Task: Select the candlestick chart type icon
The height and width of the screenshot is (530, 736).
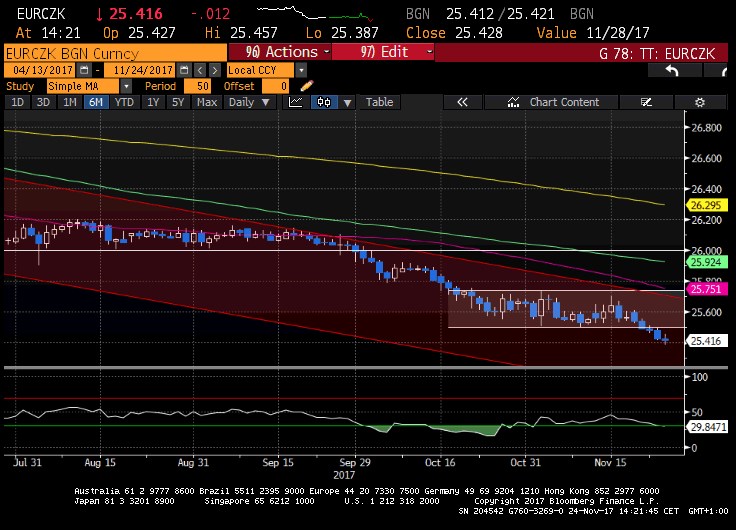Action: pos(325,102)
